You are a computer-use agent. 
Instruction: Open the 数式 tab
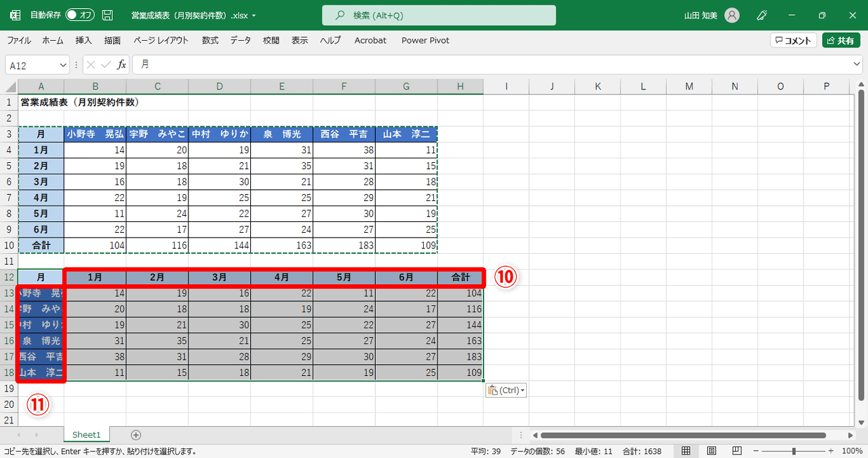click(210, 41)
